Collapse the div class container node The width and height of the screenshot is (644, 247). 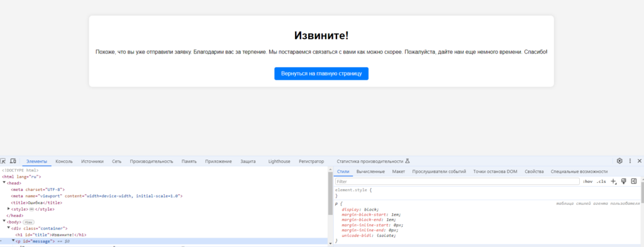tap(9, 228)
